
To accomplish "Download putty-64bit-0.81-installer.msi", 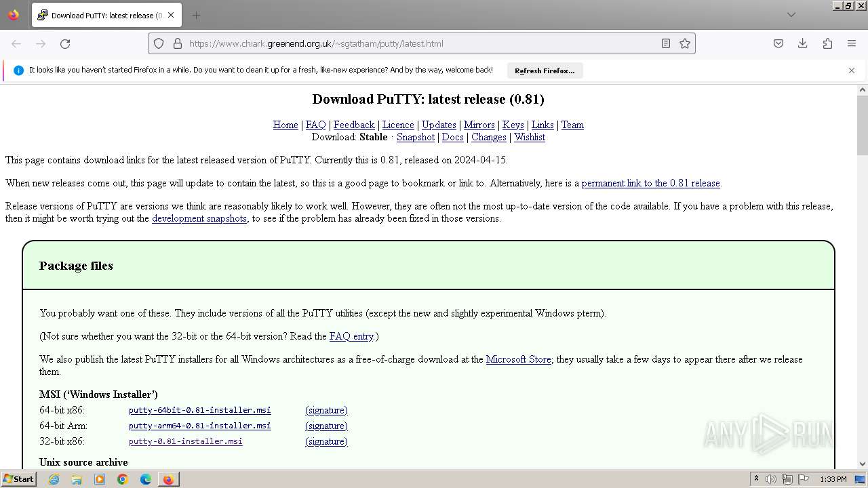I will pos(200,410).
